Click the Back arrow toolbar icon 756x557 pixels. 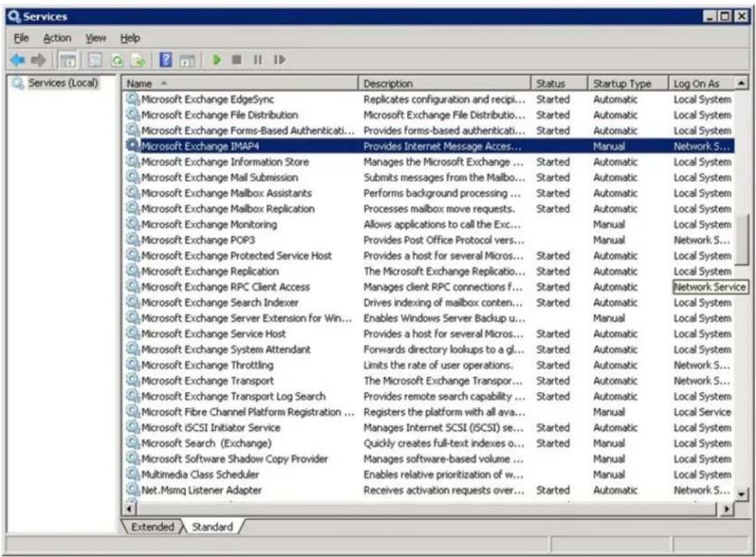tap(17, 60)
